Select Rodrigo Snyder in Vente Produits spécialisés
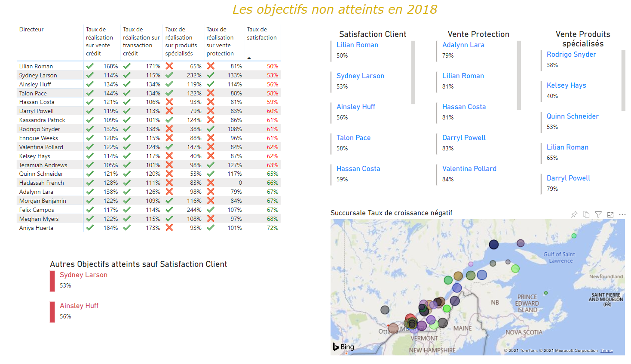 [x=571, y=55]
